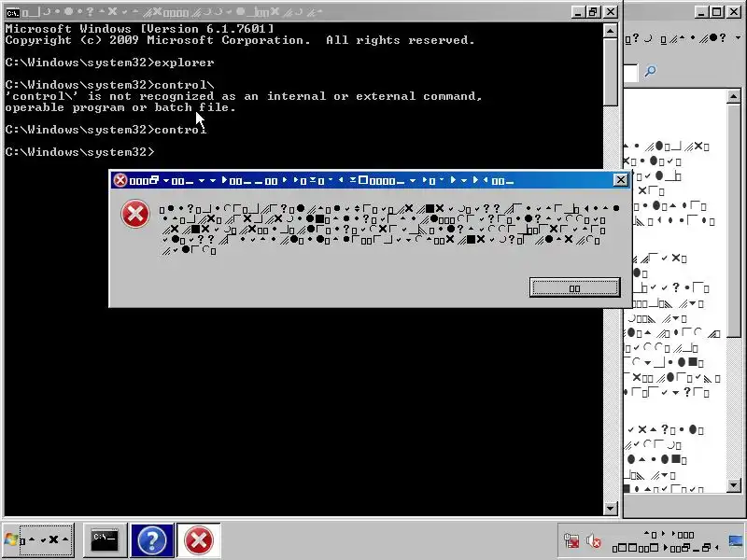
Task: Click Command Prompt scrollbar down arrow
Action: pyautogui.click(x=611, y=509)
